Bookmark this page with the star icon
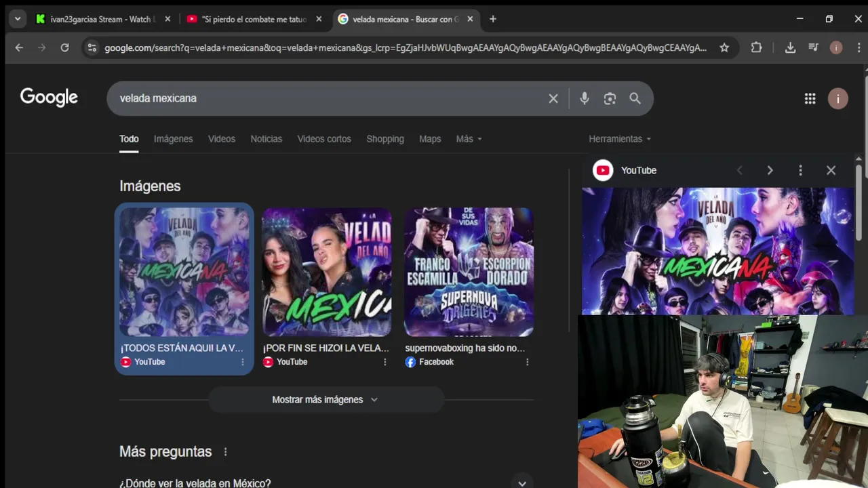The width and height of the screenshot is (868, 488). click(724, 47)
